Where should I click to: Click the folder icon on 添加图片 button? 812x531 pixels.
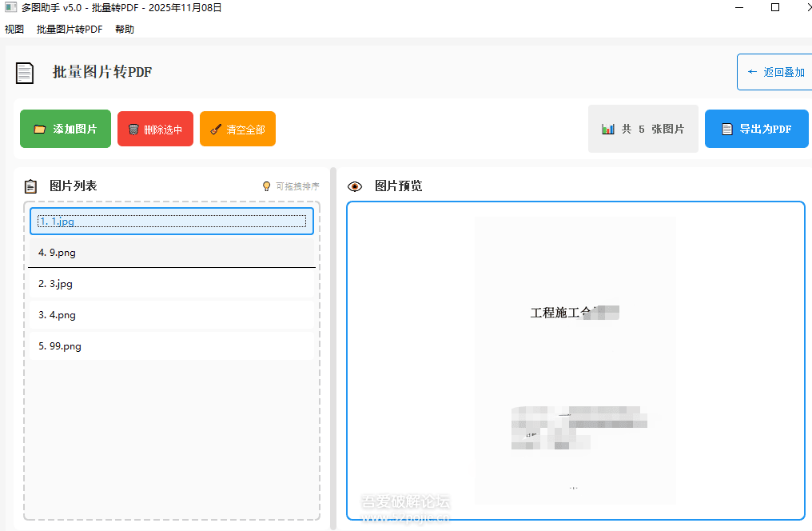tap(38, 128)
